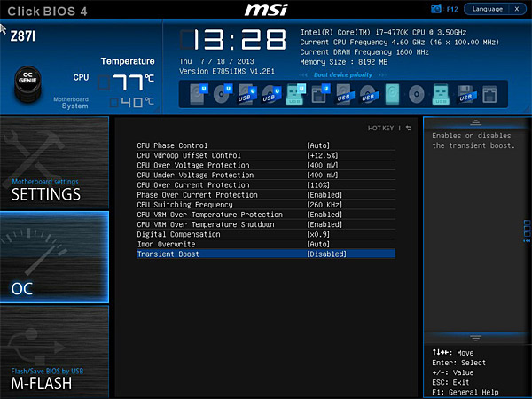
Task: Select the UEFI CD/DVD boot device icon
Action: [223, 94]
